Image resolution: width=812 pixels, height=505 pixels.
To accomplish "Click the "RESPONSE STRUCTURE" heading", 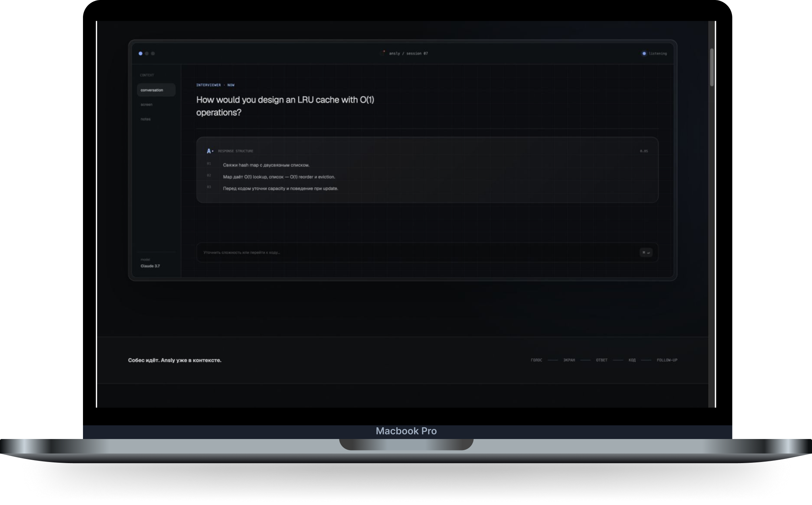I will pos(236,151).
